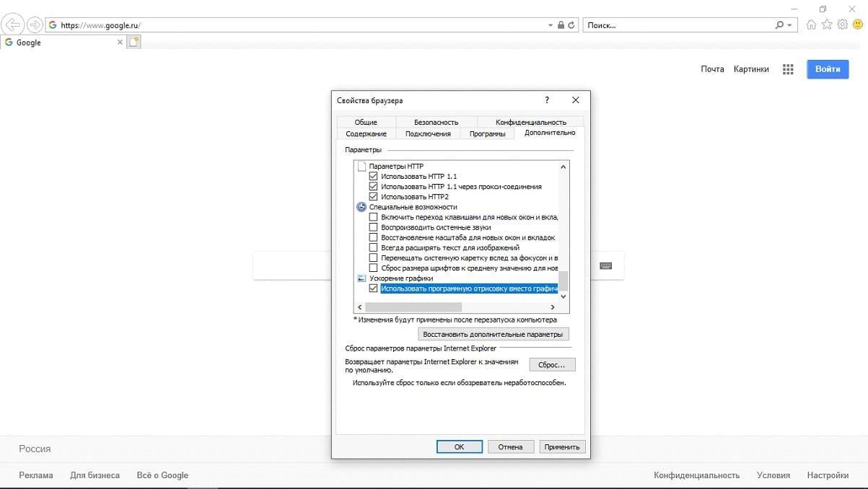Switch to the 'Подключения' tab
The height and width of the screenshot is (489, 868).
pos(428,133)
